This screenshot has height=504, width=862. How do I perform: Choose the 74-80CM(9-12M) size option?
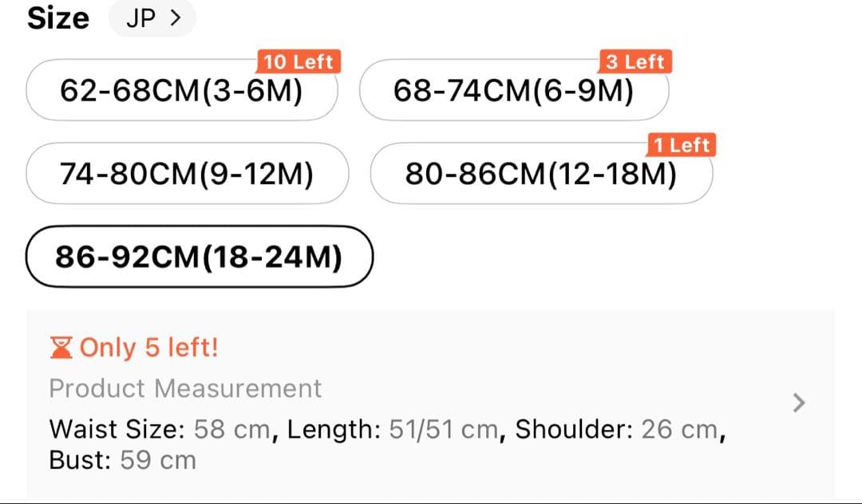[187, 173]
